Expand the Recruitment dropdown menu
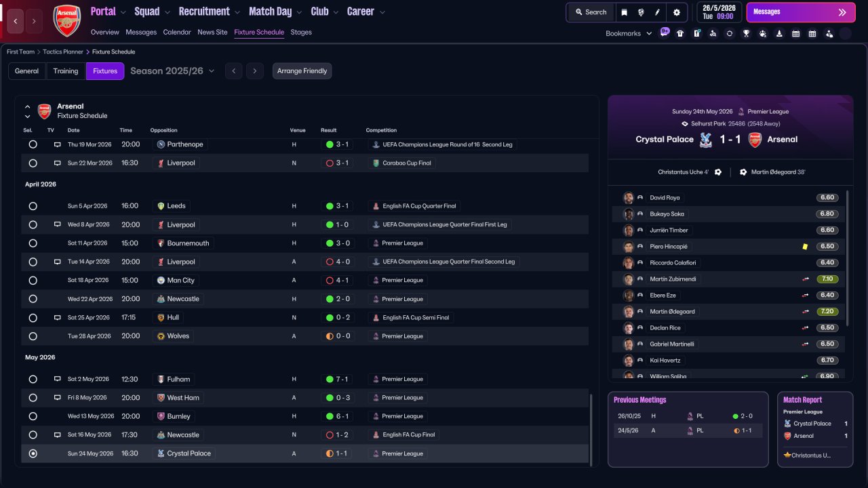Viewport: 868px width, 488px height. 210,12
